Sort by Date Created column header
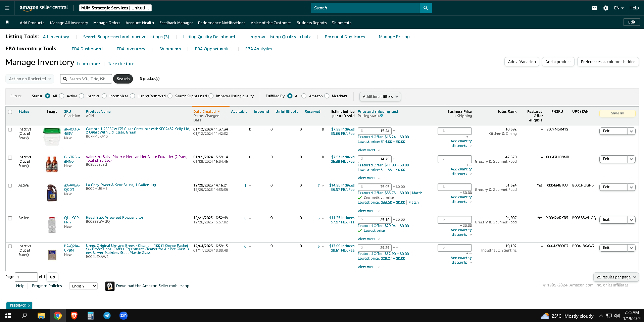This screenshot has width=644, height=322. click(206, 112)
